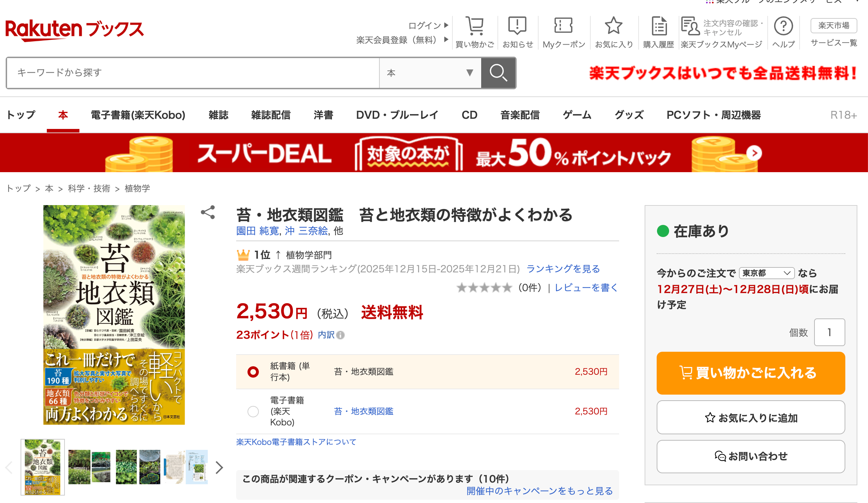868x503 pixels.
Task: Click the ヘルプ help question mark icon
Action: coord(783,27)
